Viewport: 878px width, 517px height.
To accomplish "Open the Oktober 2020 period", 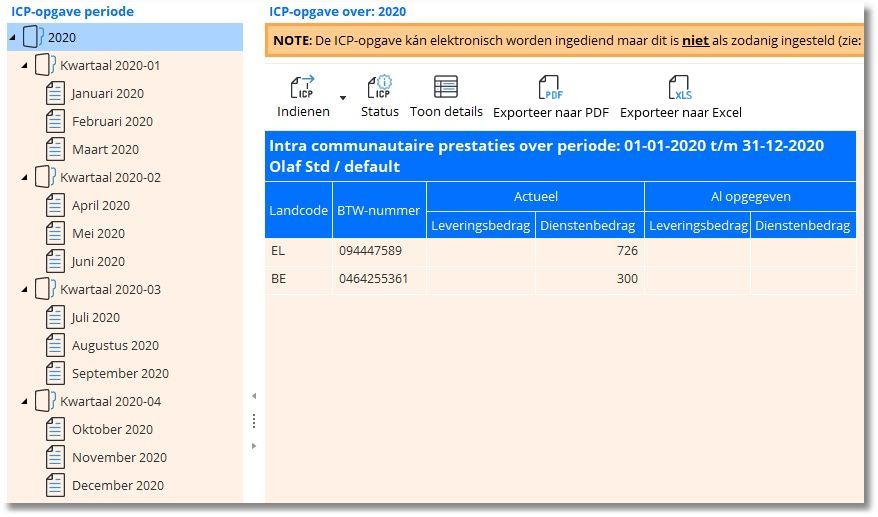I will (x=112, y=430).
